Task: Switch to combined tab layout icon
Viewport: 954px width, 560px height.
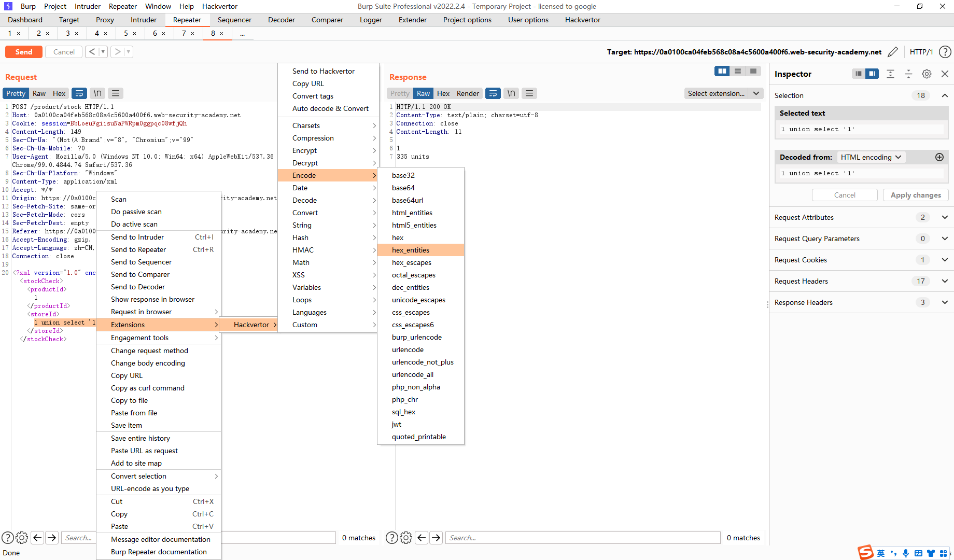Action: (x=753, y=71)
